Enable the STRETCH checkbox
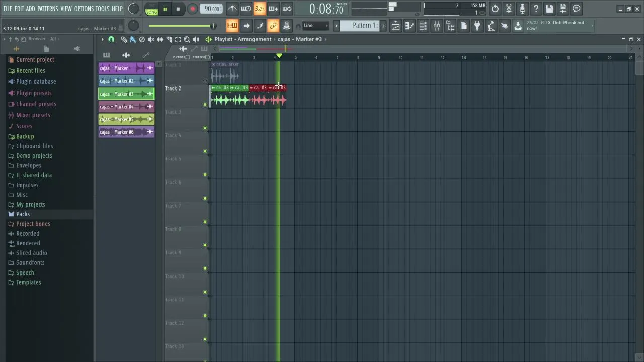This screenshot has width=644, height=362. click(x=207, y=57)
